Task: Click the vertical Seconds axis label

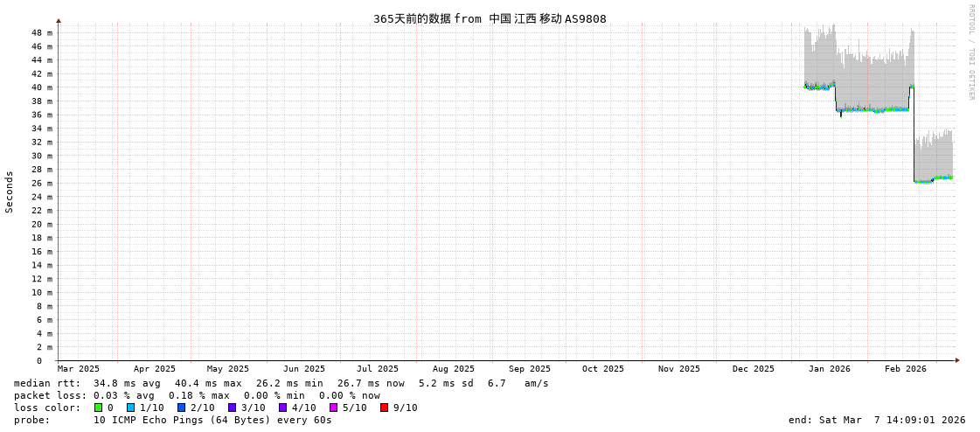Action: click(x=10, y=192)
